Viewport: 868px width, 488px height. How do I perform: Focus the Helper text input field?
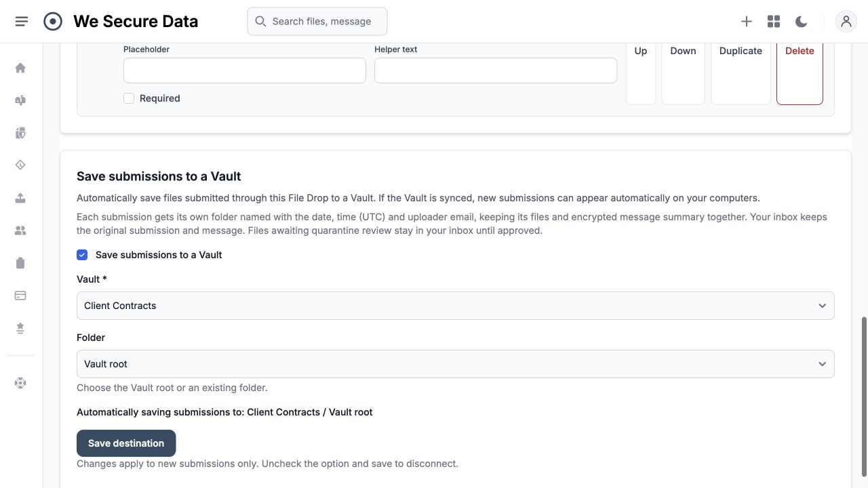click(x=496, y=70)
